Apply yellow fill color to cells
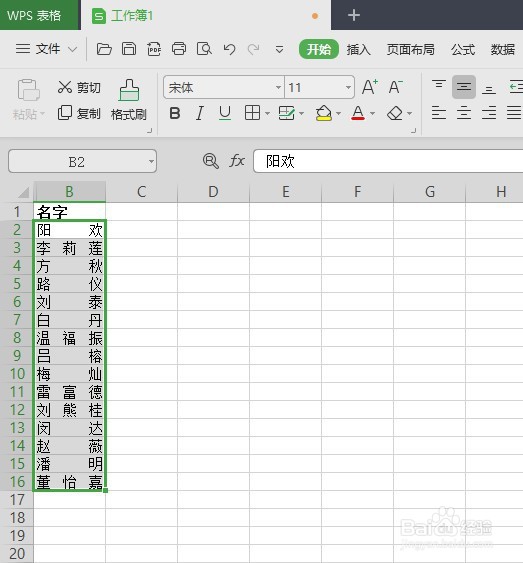523x563 pixels. (x=324, y=113)
